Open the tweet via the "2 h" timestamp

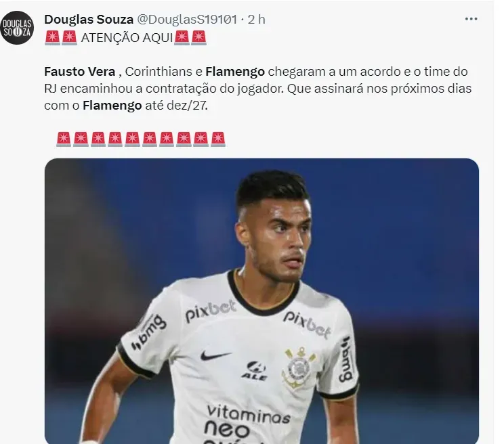click(256, 19)
